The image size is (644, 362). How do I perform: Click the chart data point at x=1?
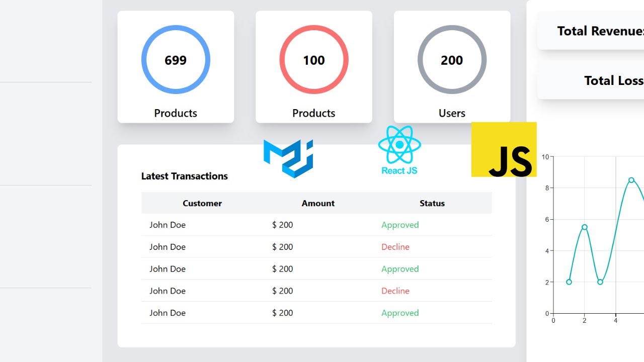[569, 282]
